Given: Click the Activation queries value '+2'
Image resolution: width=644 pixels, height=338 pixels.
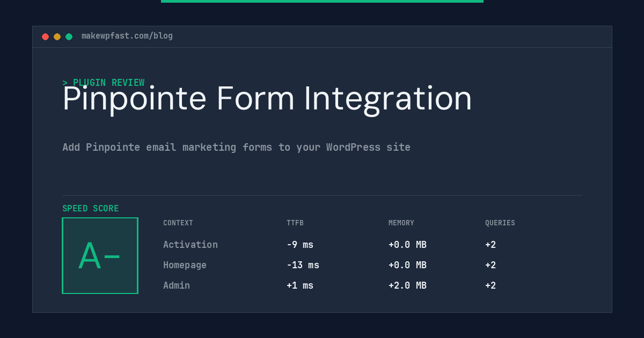Looking at the screenshot, I should 491,245.
